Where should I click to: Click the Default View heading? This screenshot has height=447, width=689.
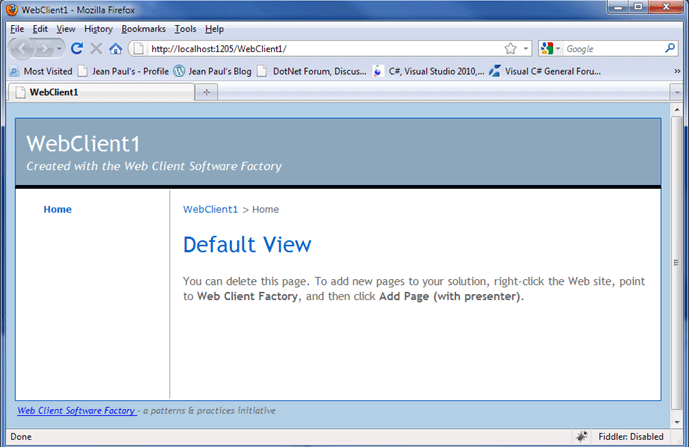click(x=247, y=244)
